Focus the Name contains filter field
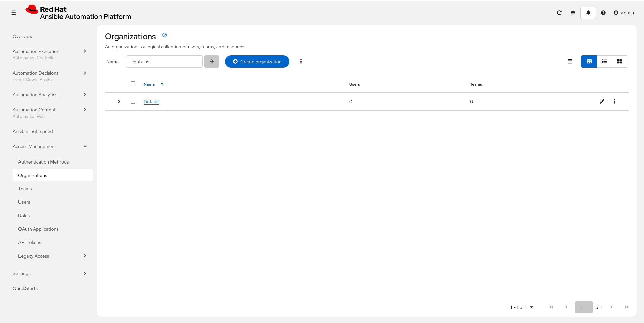The image size is (644, 323). coord(164,62)
